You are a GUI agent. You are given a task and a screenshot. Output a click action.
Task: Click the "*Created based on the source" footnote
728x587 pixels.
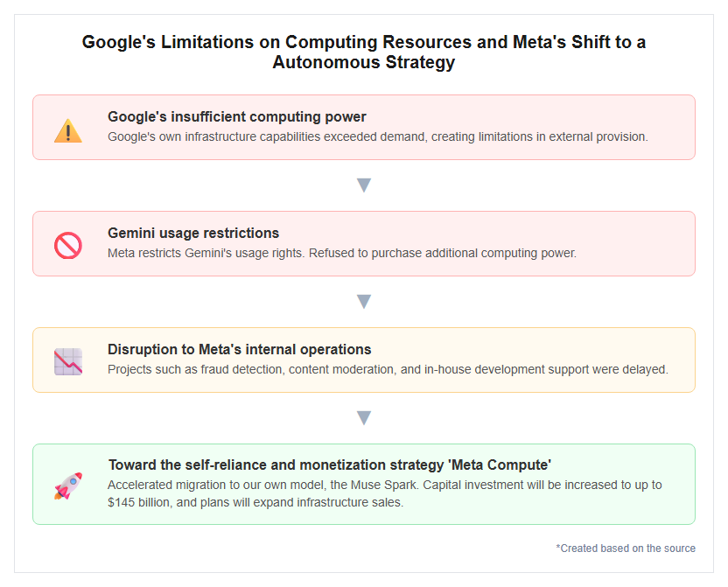point(626,548)
